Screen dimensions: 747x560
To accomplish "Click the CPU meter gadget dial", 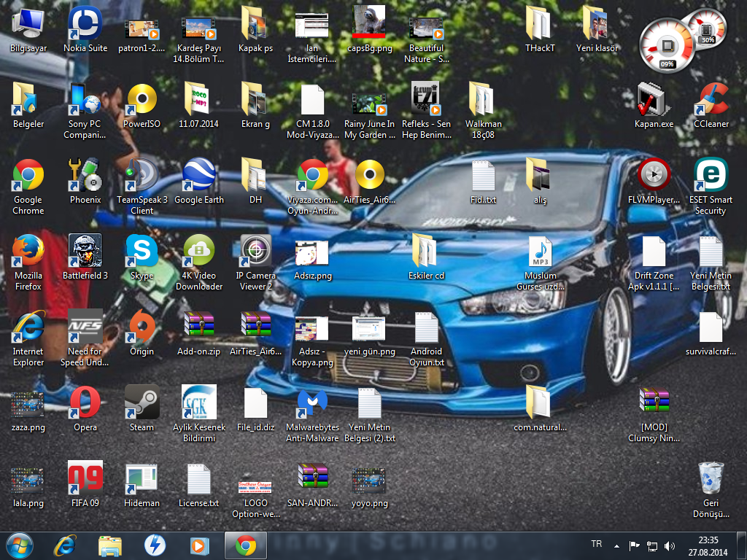I will pyautogui.click(x=667, y=46).
